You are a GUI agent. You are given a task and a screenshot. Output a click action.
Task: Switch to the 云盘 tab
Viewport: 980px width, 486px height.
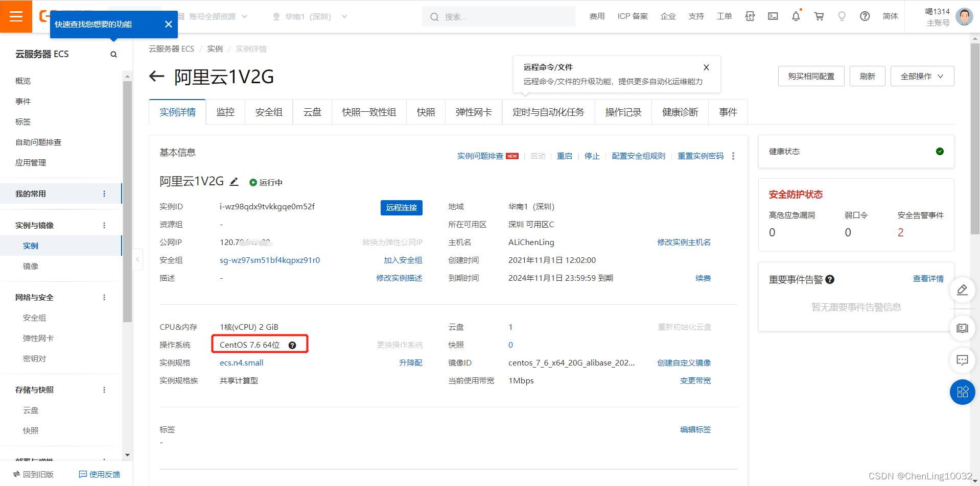pyautogui.click(x=312, y=112)
